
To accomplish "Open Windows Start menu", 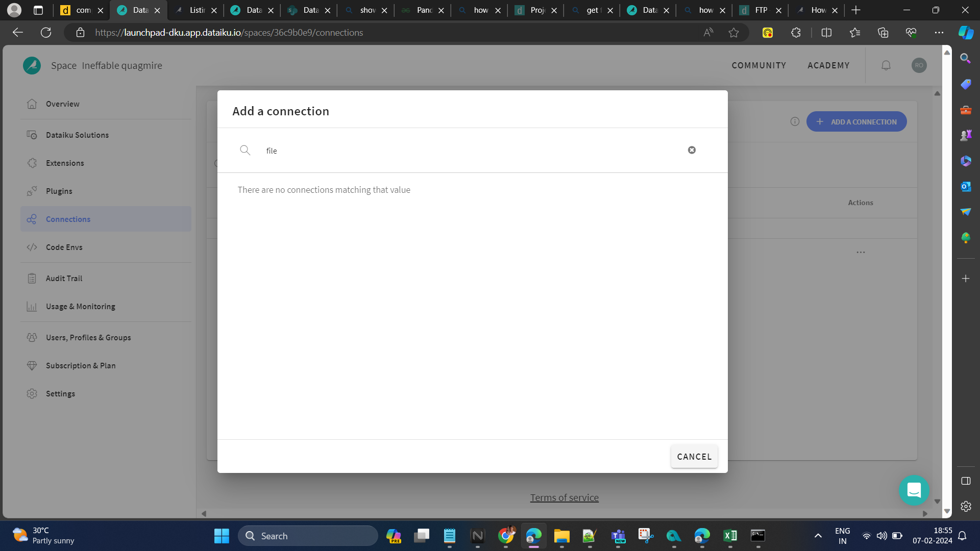I will (x=222, y=536).
